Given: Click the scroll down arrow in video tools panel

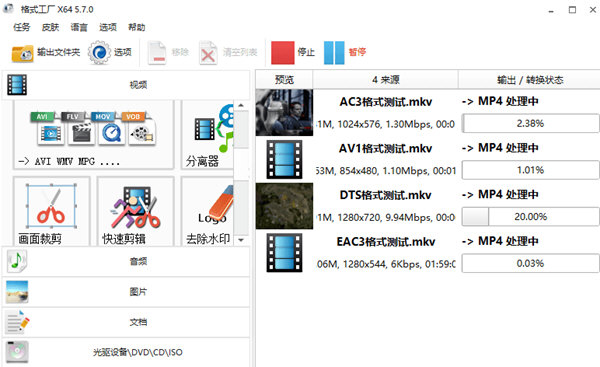Looking at the screenshot, I should 241,240.
